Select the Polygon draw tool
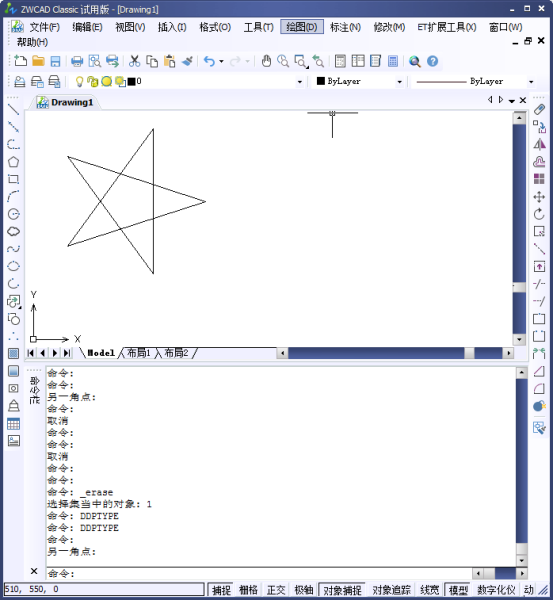Image resolution: width=554 pixels, height=601 pixels. point(13,162)
